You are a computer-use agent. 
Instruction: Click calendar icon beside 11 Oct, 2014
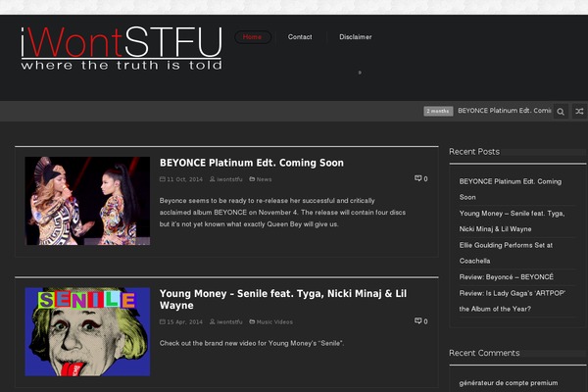pos(163,179)
